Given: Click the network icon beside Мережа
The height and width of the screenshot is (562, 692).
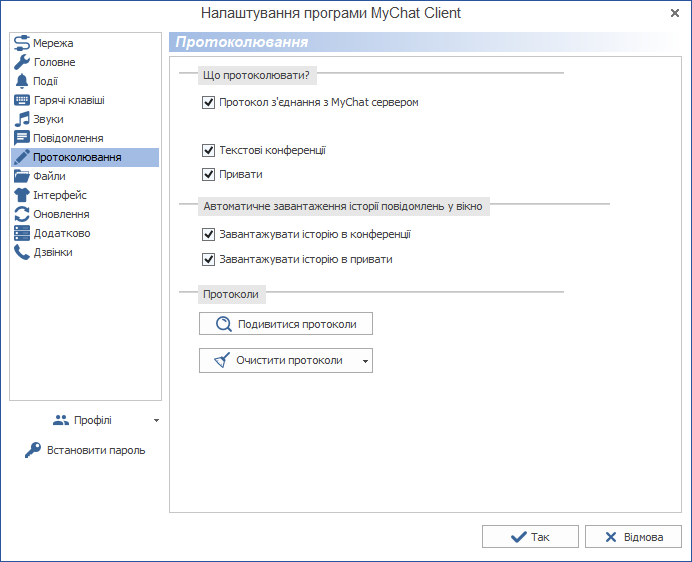Looking at the screenshot, I should tap(21, 43).
